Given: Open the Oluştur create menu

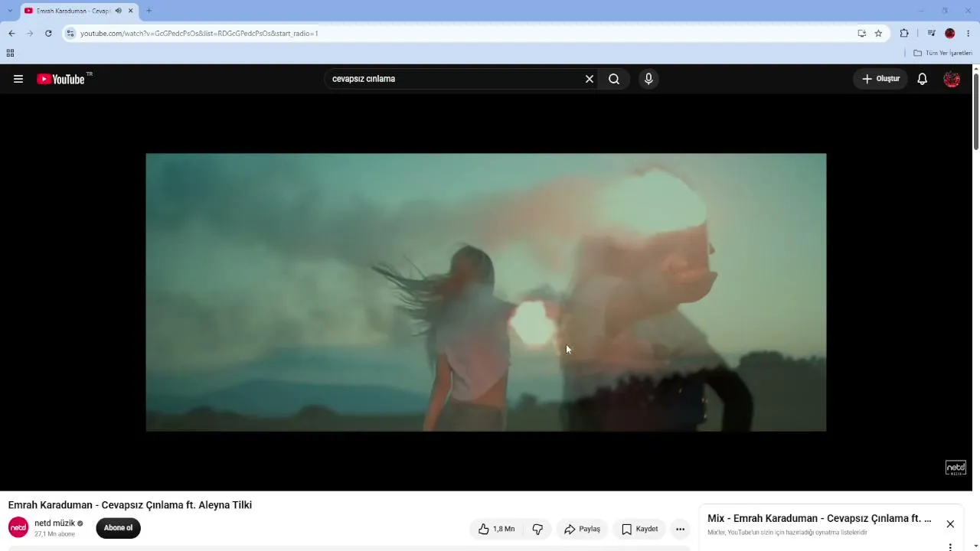Looking at the screenshot, I should [x=880, y=79].
